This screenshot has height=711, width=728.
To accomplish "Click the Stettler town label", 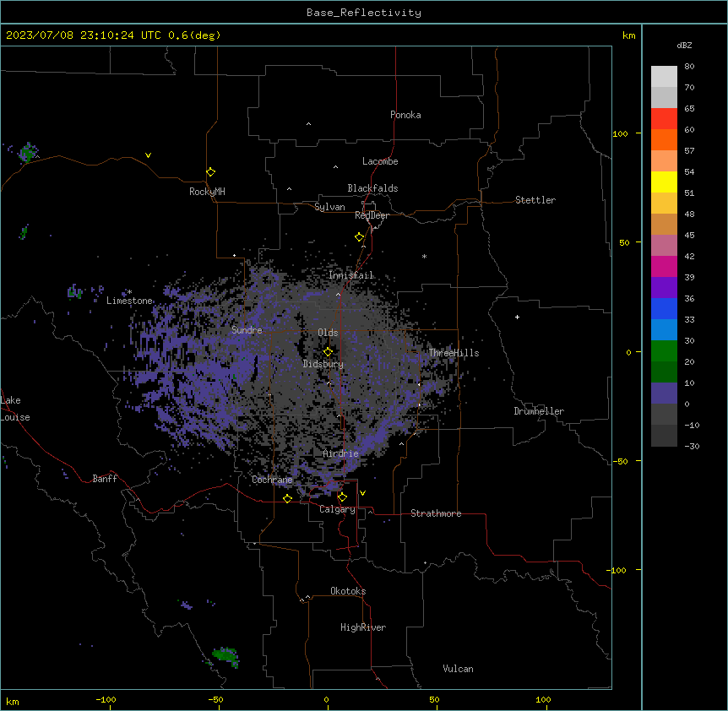I will (x=535, y=200).
